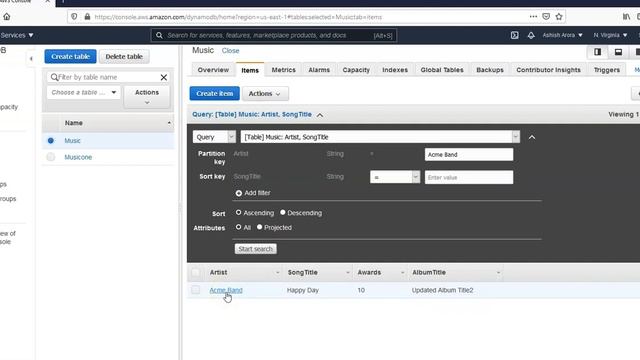Click the sort key Enter value field
This screenshot has height=360, width=640.
[x=469, y=178]
